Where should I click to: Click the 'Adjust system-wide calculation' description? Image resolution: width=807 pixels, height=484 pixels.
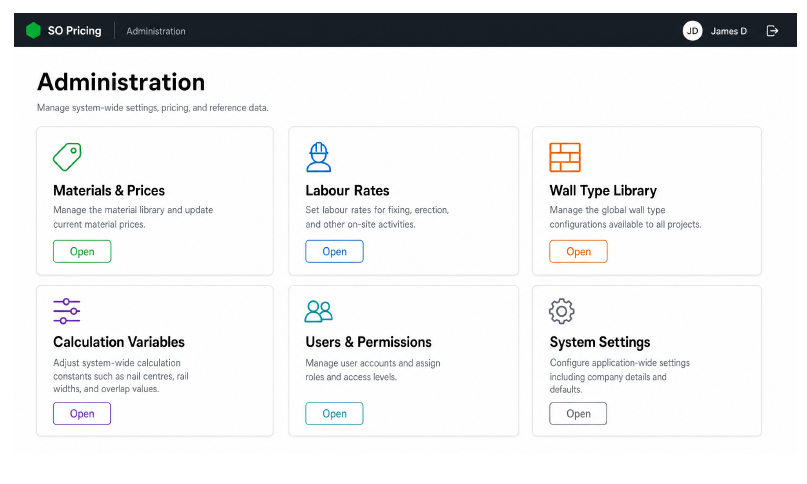coord(120,375)
